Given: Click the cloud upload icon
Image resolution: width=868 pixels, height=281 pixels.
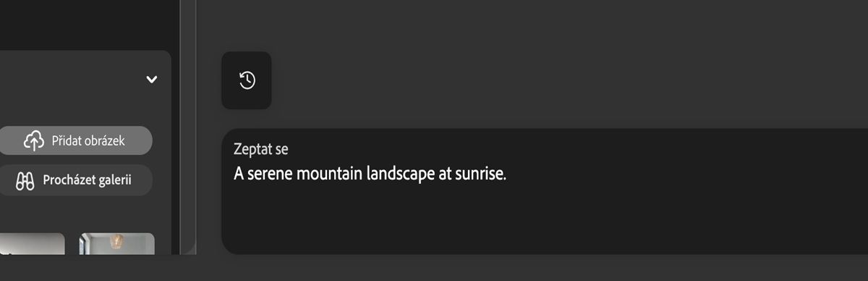Looking at the screenshot, I should click(x=34, y=140).
